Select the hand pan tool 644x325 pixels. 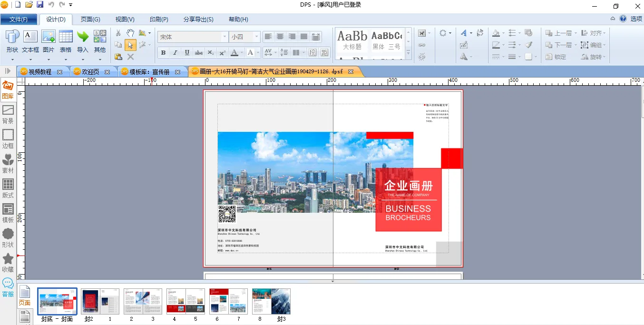coord(130,33)
